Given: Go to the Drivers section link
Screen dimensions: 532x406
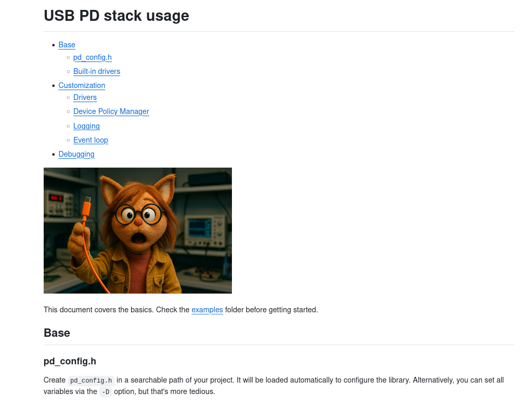Looking at the screenshot, I should point(85,97).
